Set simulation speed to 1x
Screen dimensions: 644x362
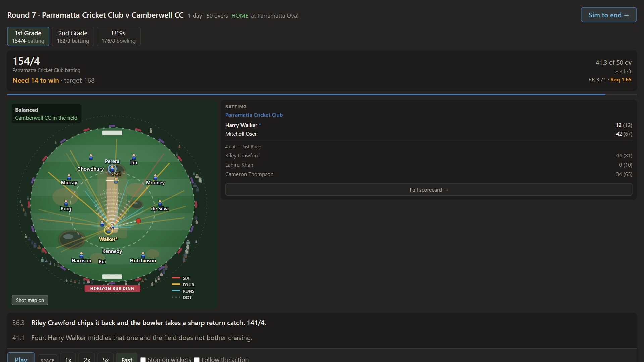click(68, 359)
